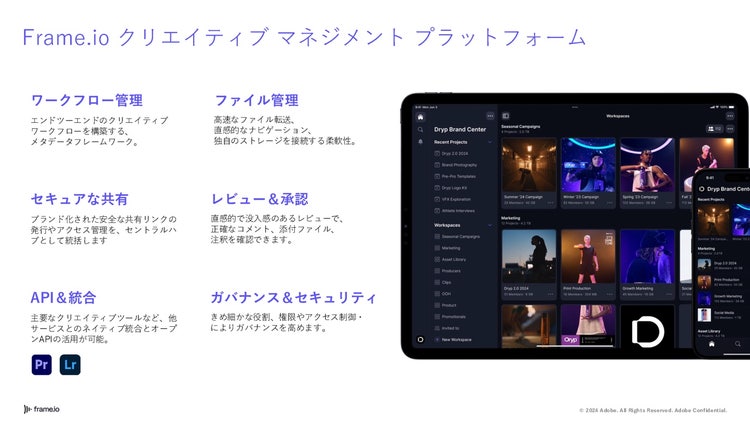Open ellipsis menu on tablet Dryp 2.0 2024 card
This screenshot has height=422, width=750.
[x=551, y=294]
